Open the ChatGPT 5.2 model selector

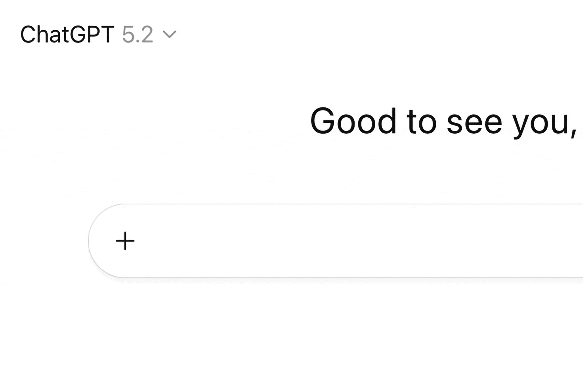coord(98,35)
